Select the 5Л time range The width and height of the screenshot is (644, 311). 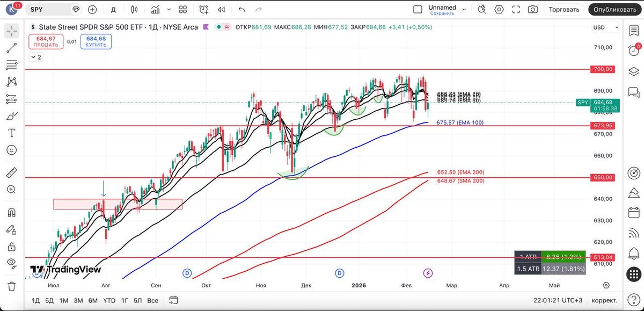click(138, 300)
